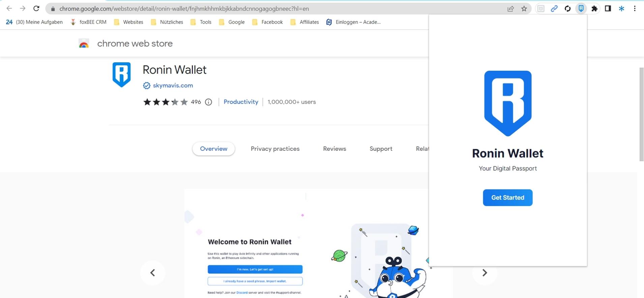Image resolution: width=644 pixels, height=298 pixels.
Task: Click the large Ronin logo in popup
Action: pos(508,103)
